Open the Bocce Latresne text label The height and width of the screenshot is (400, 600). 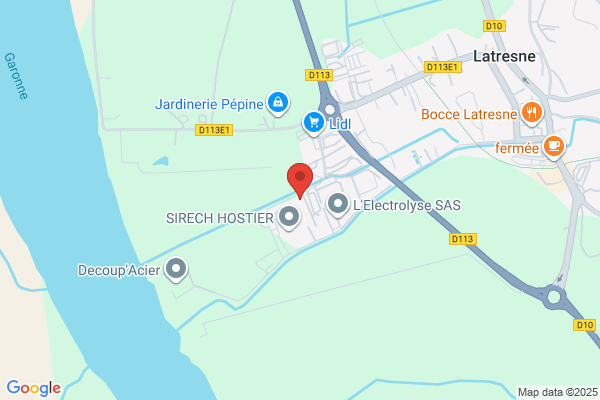pyautogui.click(x=469, y=114)
